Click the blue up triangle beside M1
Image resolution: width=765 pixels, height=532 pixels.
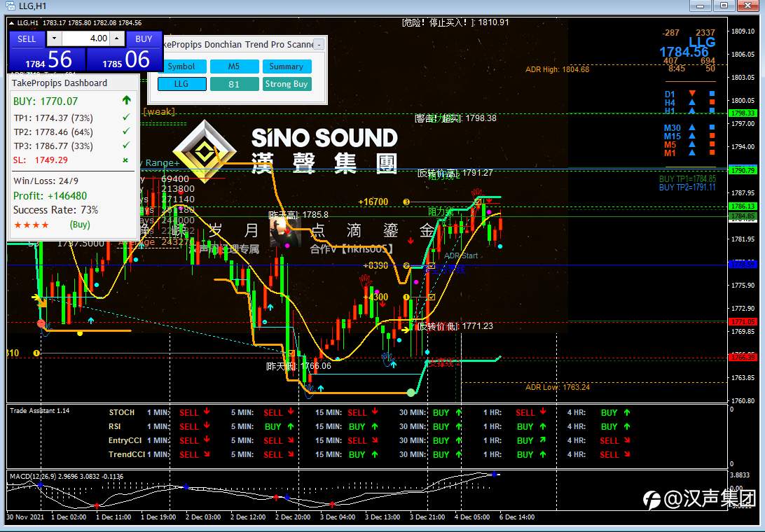tap(692, 153)
